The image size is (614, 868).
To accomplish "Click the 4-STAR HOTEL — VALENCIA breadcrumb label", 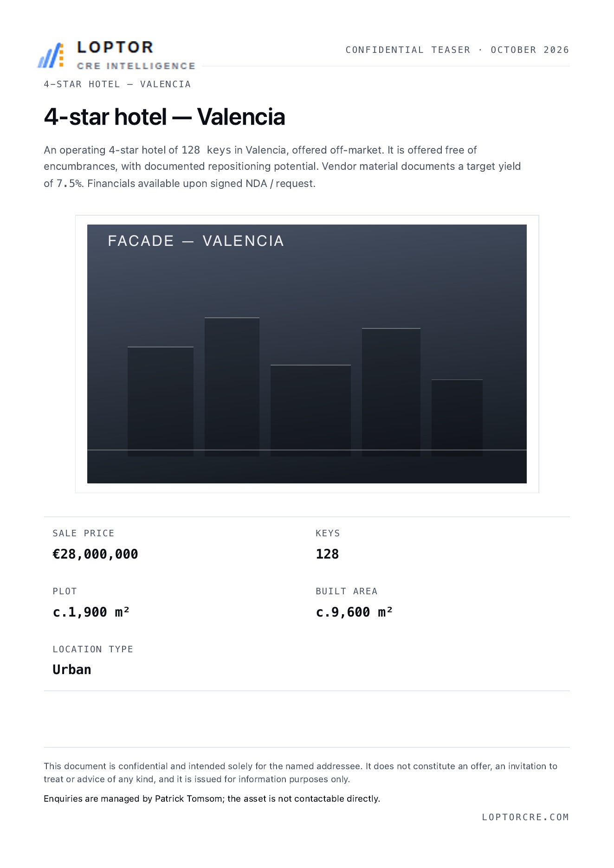I will pos(117,84).
